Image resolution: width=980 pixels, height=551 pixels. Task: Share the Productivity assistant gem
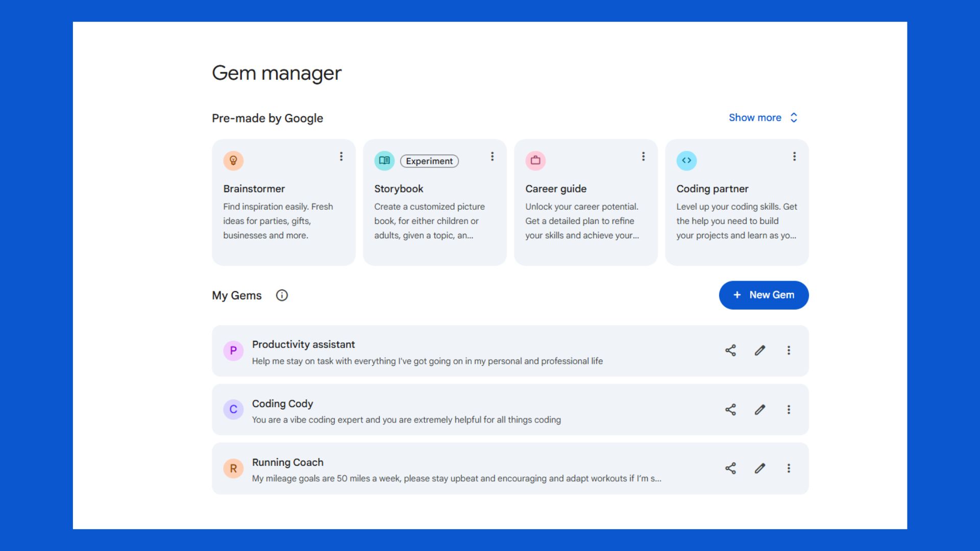tap(730, 350)
